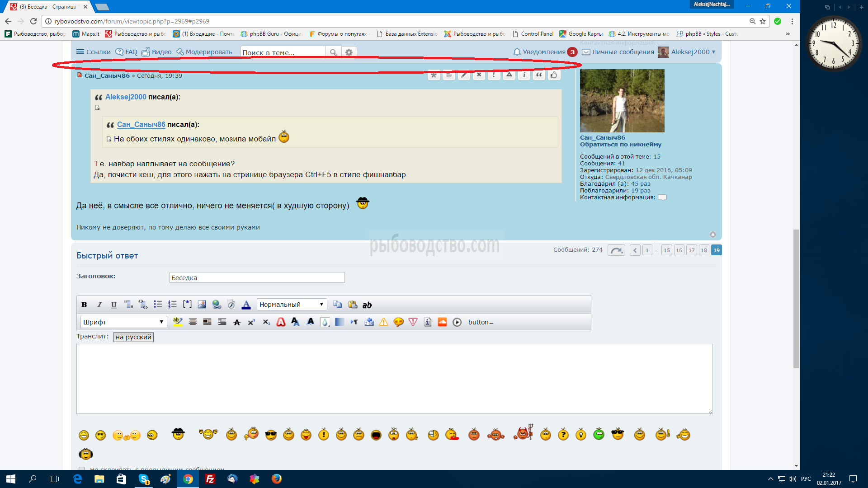Screen dimensions: 868x488
Task: Click 'Обратиться по никнейму' link
Action: coord(621,145)
